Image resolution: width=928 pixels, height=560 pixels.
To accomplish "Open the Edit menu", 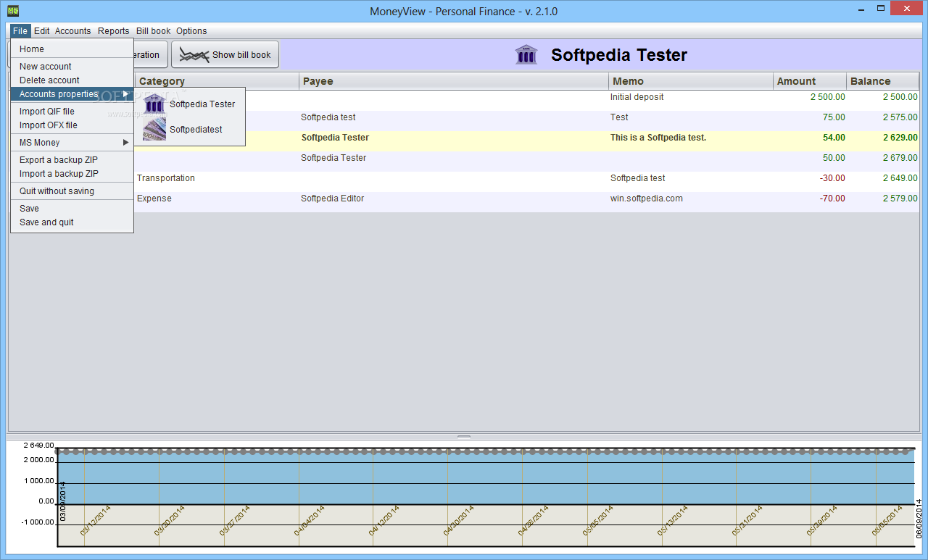I will coord(42,30).
